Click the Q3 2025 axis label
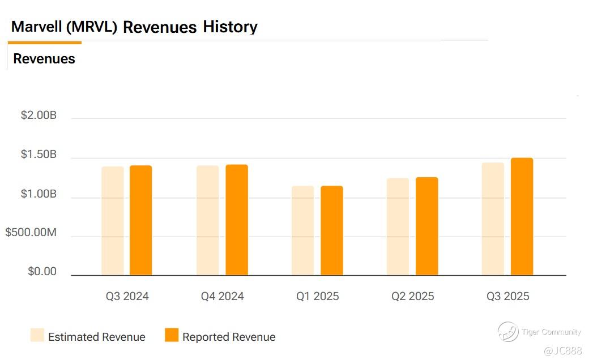The image size is (593, 364). click(x=507, y=296)
